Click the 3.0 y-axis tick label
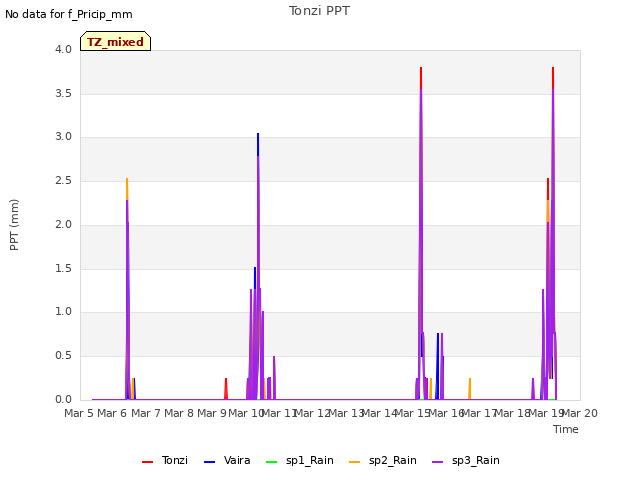The image size is (640, 480). [x=64, y=137]
